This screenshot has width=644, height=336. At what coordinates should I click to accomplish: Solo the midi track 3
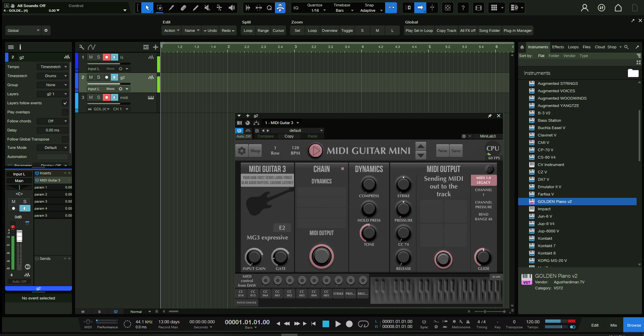pyautogui.click(x=98, y=98)
